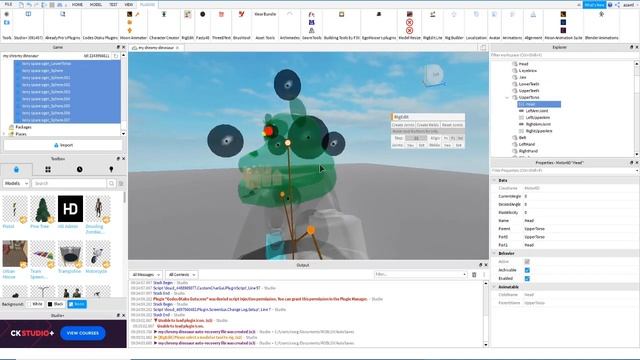Toggle the Enabled property checkbox
The image size is (640, 360).
[x=527, y=278]
